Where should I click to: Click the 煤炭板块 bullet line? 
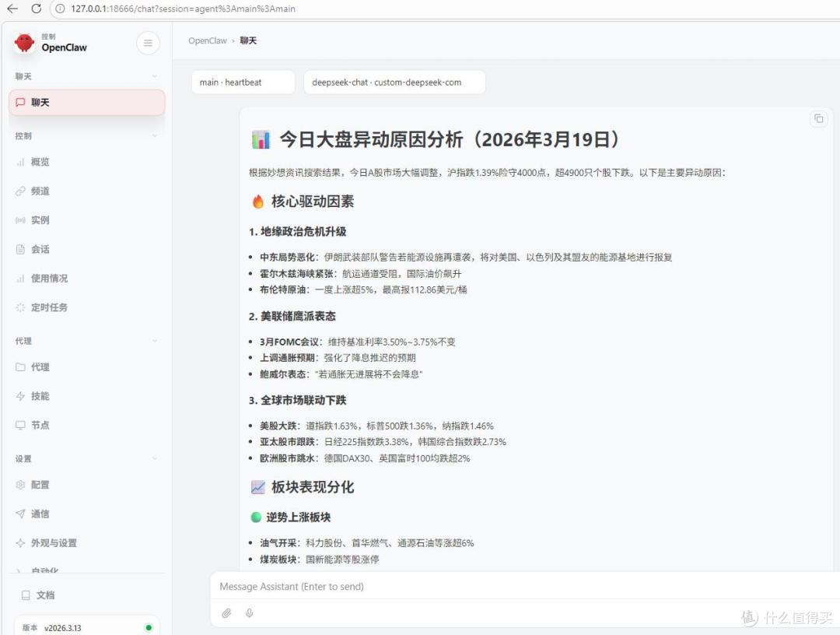tap(320, 560)
